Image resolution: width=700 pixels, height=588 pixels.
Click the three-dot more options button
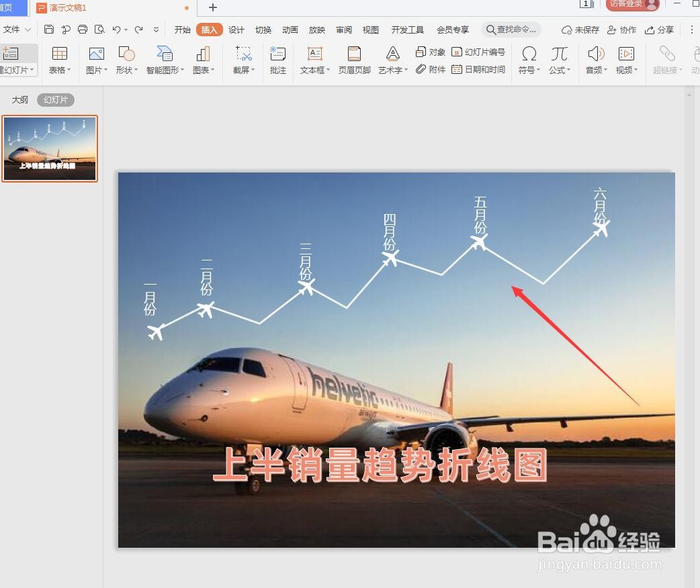(691, 30)
